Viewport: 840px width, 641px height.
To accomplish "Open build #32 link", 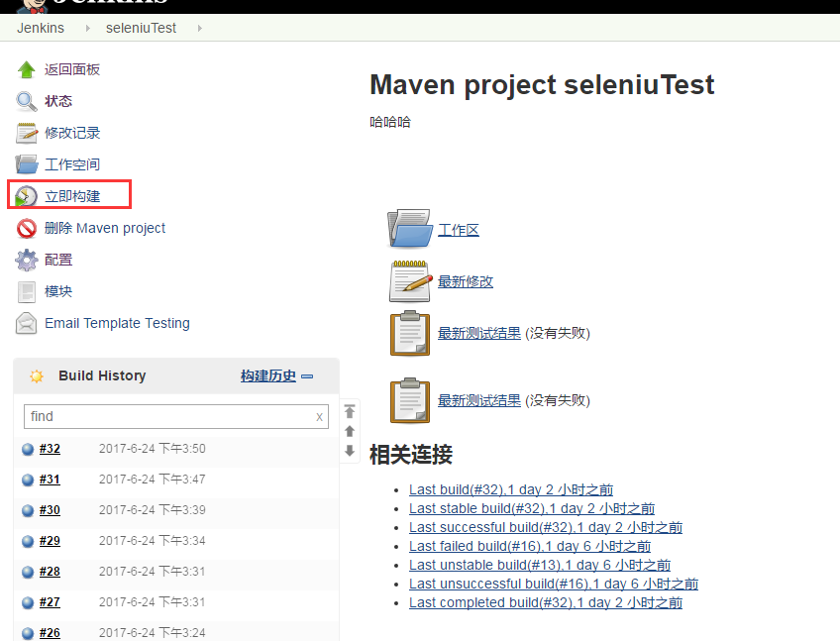I will click(x=50, y=449).
